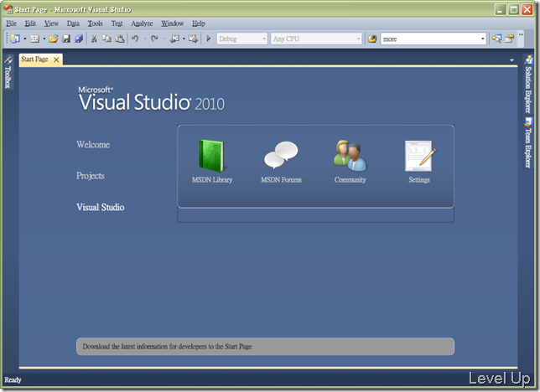This screenshot has width=540, height=392.
Task: Expand the Add New Item dropdown arrow
Action: [44, 39]
